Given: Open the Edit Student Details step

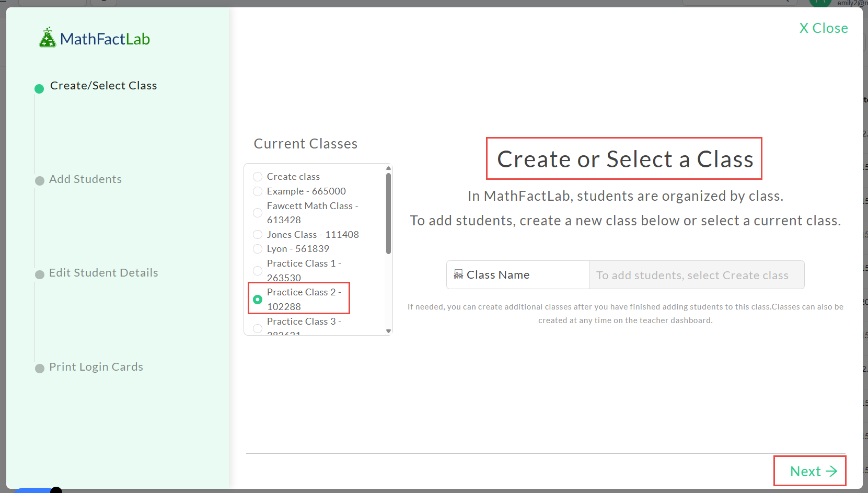Looking at the screenshot, I should [103, 273].
